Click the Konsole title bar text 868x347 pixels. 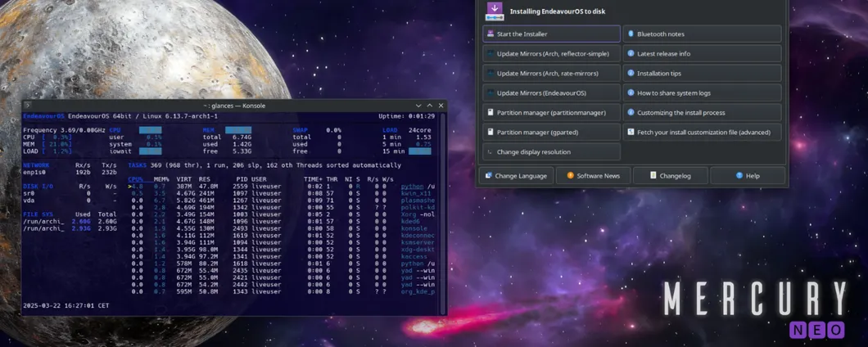click(x=233, y=105)
